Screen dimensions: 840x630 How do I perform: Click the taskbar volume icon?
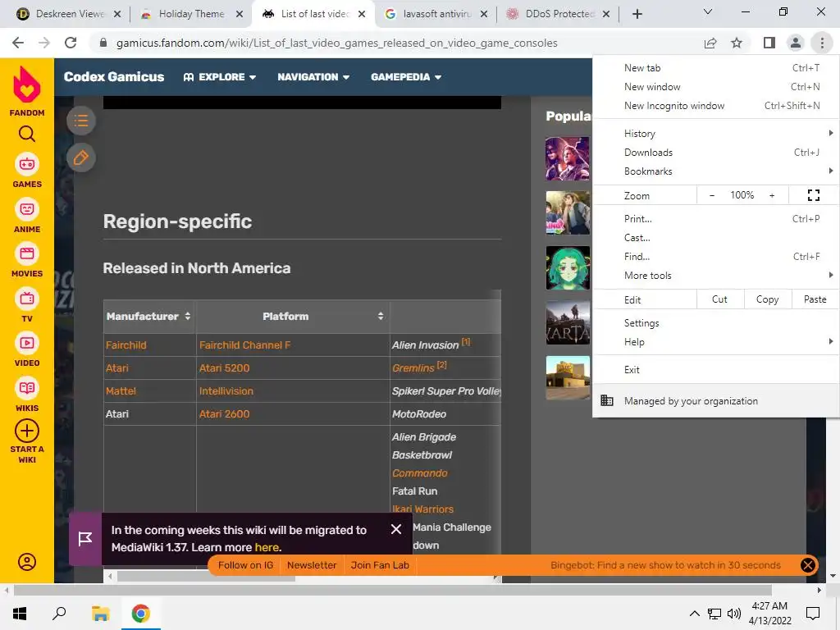(734, 614)
